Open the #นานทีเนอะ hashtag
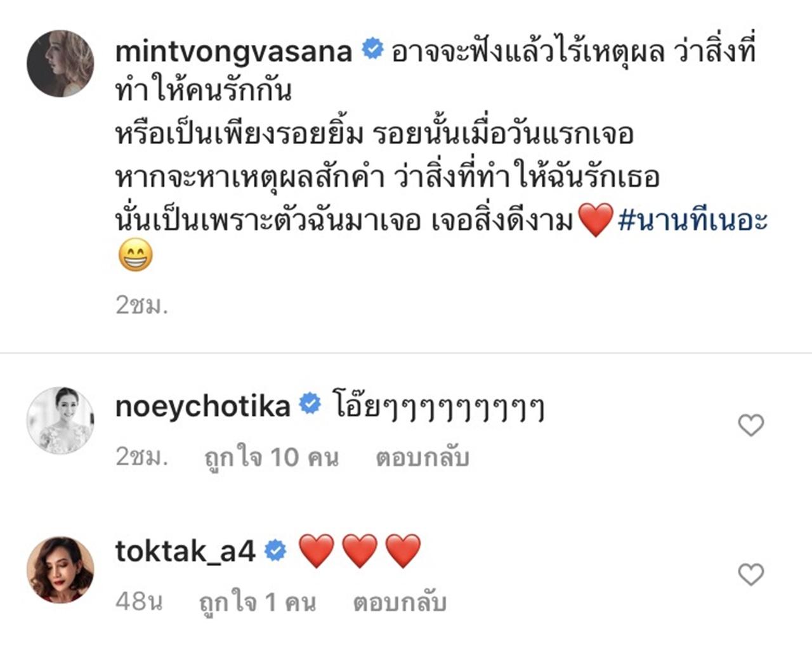The height and width of the screenshot is (660, 812). click(693, 221)
